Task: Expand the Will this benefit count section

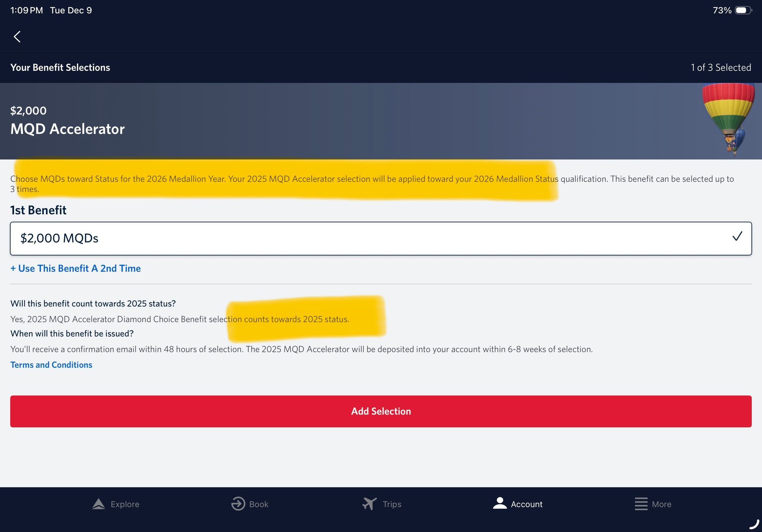Action: point(93,303)
